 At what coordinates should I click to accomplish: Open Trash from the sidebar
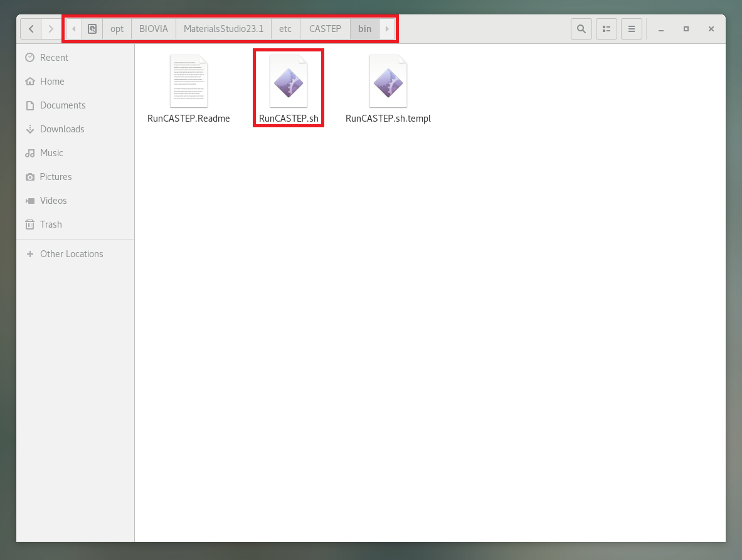(51, 225)
